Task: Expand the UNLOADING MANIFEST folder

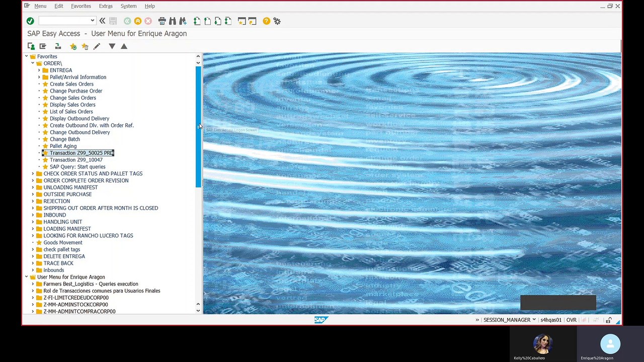Action: [33, 188]
